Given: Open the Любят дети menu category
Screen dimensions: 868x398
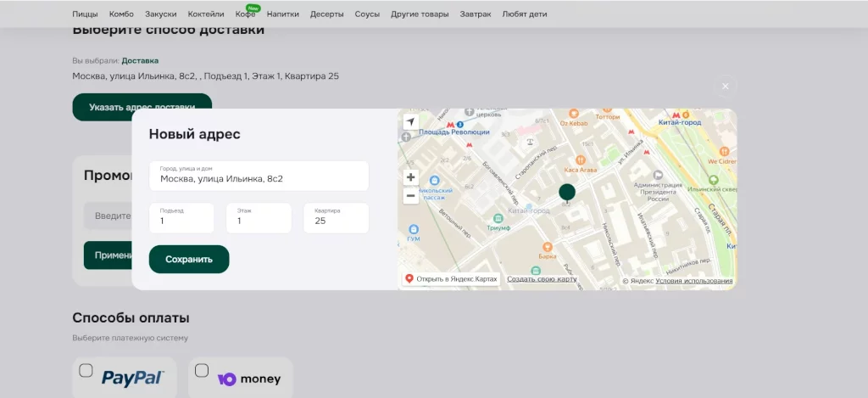Looking at the screenshot, I should [525, 14].
